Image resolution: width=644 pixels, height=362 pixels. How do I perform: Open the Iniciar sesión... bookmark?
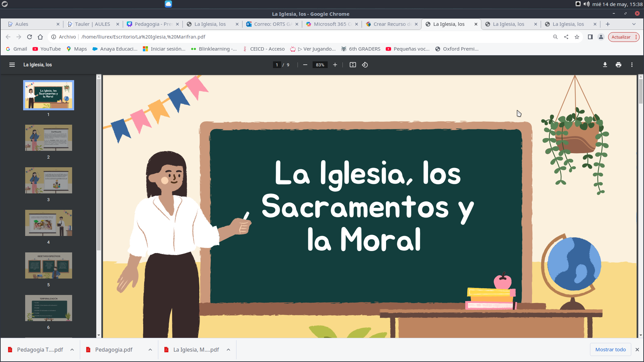click(164, 49)
